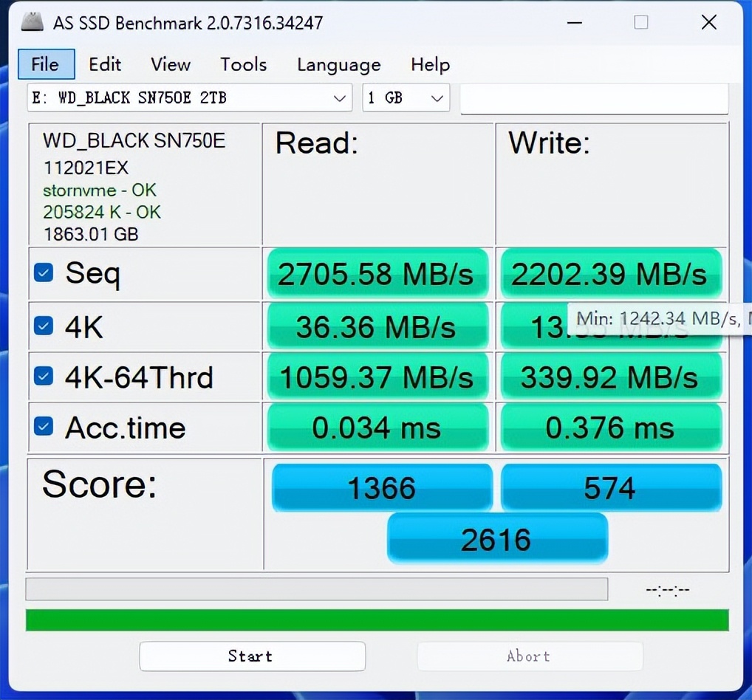Screen dimensions: 752x700
Task: Minimize the AS SSD Benchmark window
Action: coord(575,23)
